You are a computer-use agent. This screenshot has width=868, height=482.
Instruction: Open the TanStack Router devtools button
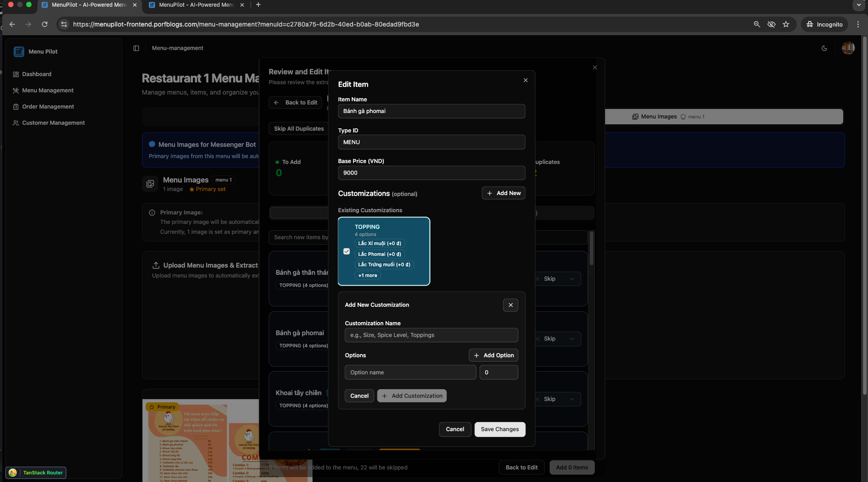36,473
